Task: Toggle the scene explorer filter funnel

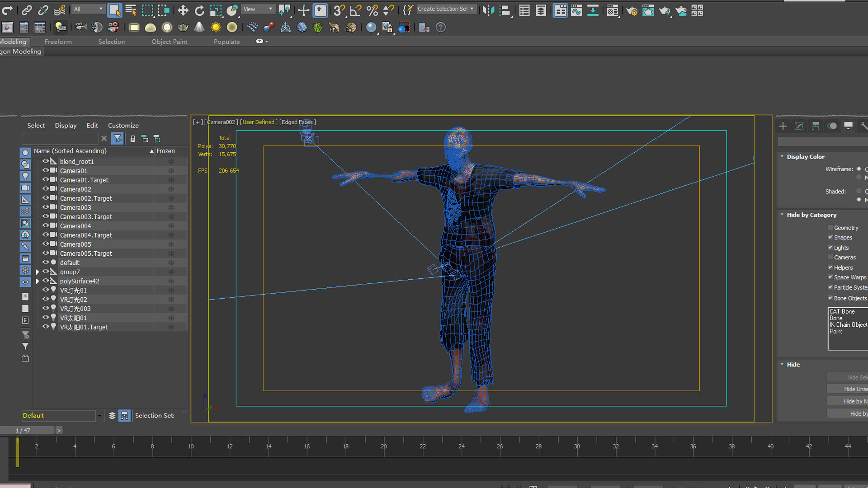Action: coord(118,138)
